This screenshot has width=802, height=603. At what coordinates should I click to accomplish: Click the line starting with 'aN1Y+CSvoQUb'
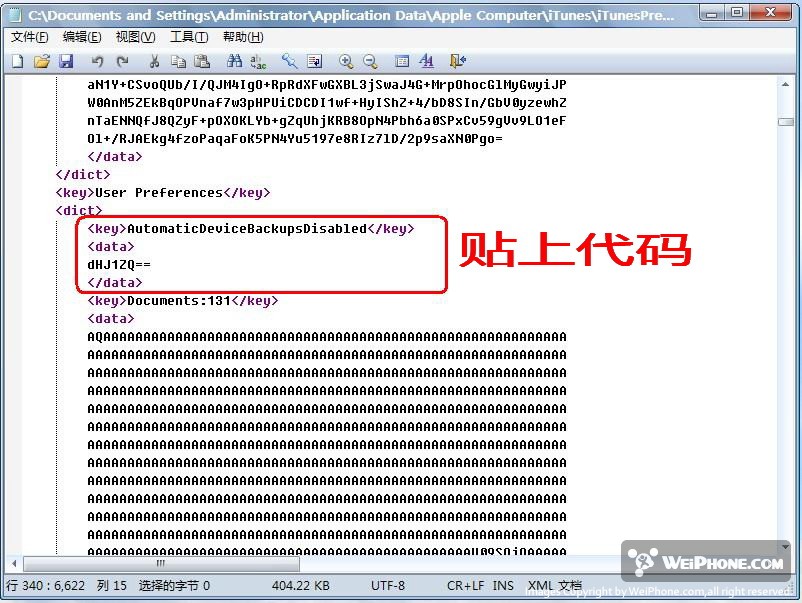(x=327, y=85)
